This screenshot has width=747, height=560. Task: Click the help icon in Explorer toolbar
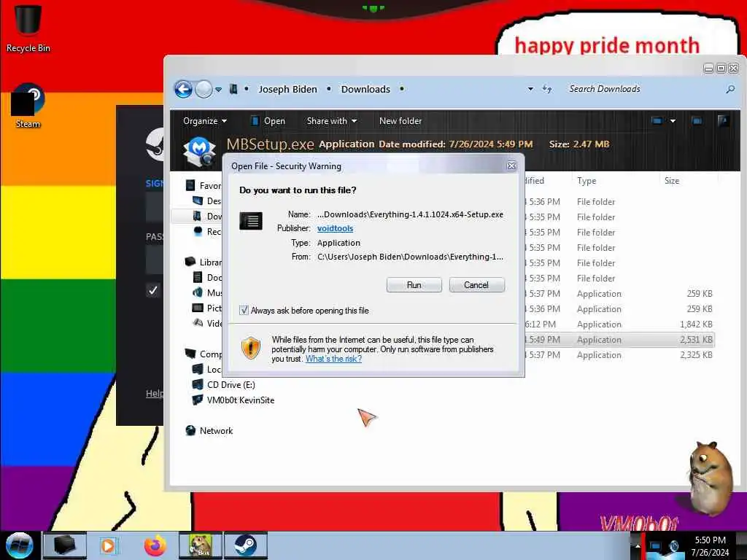(723, 121)
